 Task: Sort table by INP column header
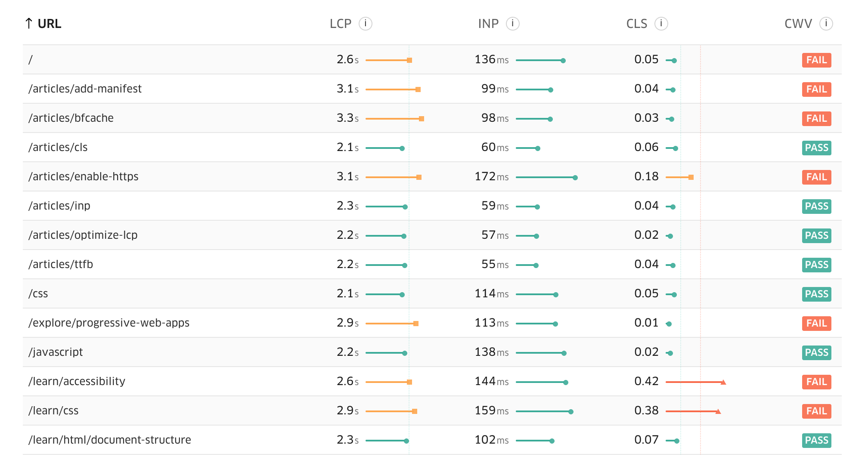[x=488, y=24]
